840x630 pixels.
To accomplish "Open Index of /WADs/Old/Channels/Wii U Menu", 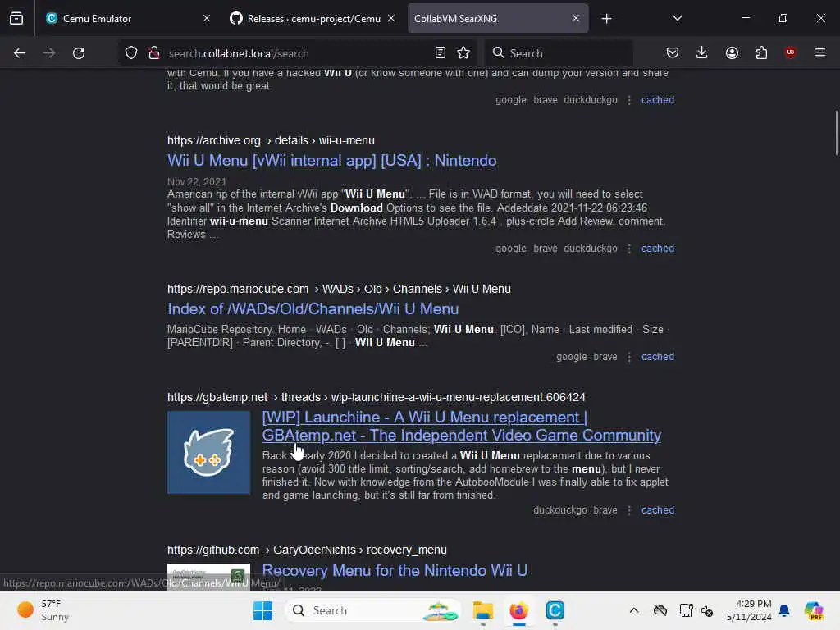I will (x=313, y=308).
